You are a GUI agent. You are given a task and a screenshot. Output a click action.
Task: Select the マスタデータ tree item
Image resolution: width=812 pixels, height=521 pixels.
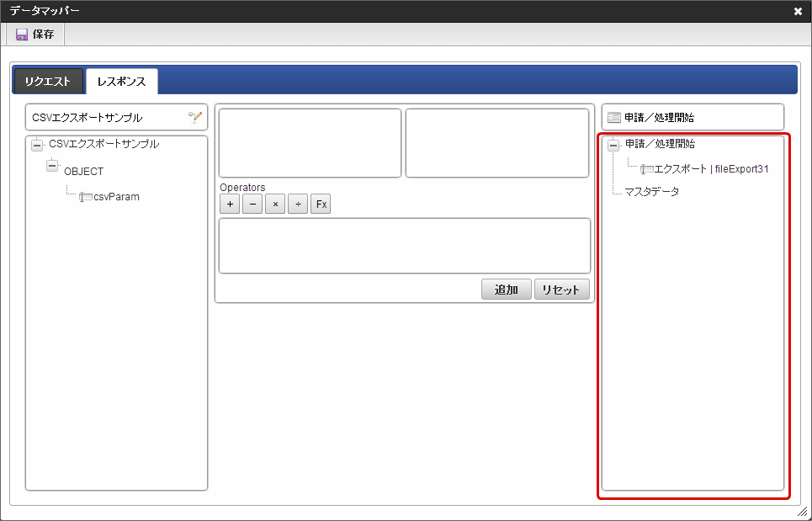(x=651, y=192)
